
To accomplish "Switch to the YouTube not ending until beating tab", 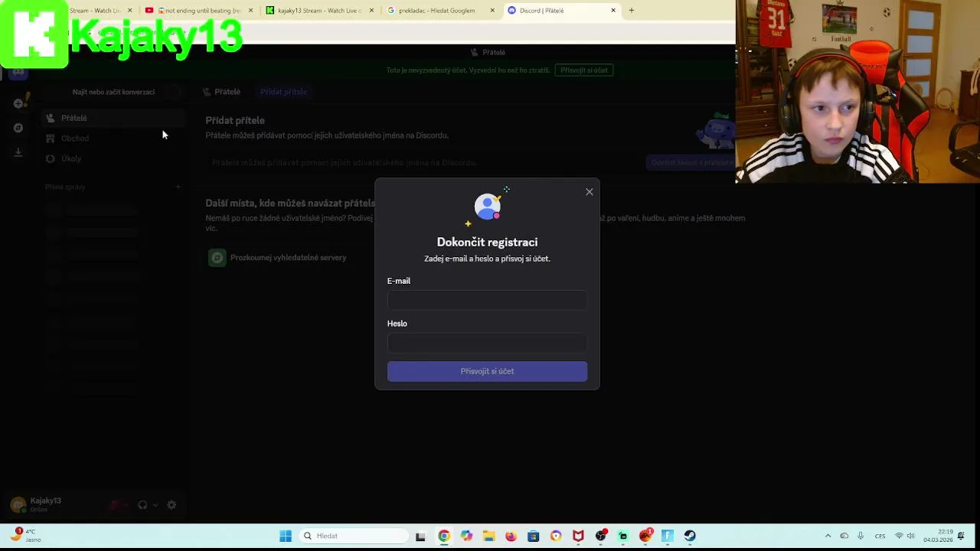I will click(198, 11).
